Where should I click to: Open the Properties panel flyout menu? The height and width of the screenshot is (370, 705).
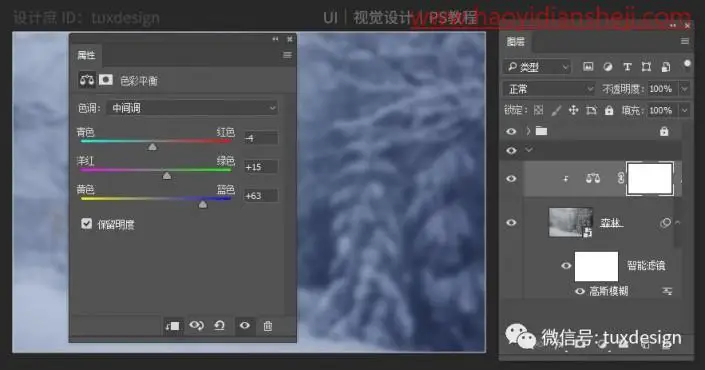click(x=287, y=55)
